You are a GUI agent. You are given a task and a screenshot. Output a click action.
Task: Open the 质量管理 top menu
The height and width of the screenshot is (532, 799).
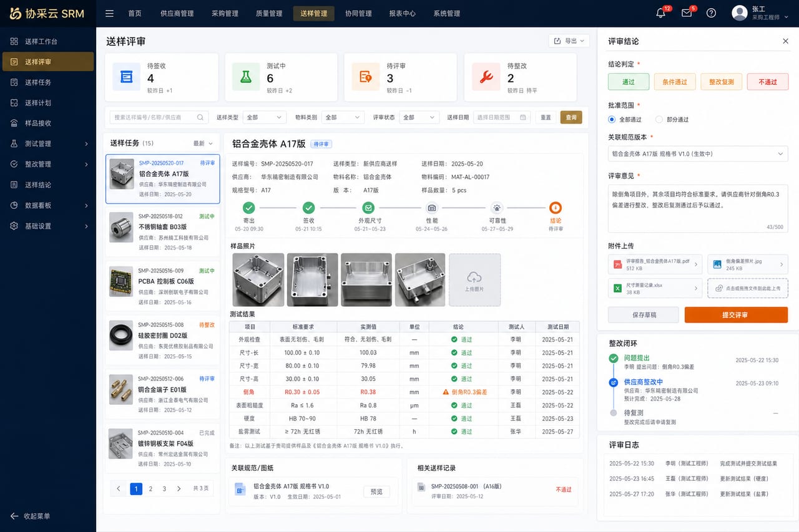pos(269,13)
